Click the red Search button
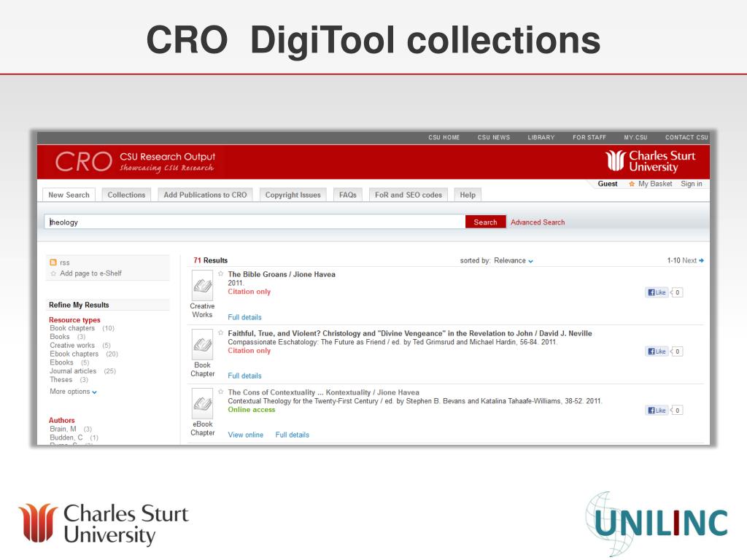The image size is (747, 560). [485, 222]
